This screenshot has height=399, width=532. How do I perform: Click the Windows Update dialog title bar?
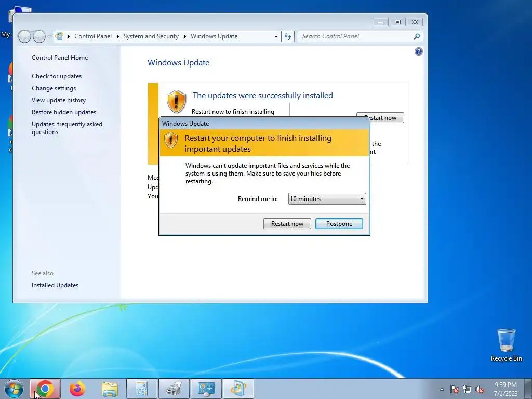tap(264, 124)
